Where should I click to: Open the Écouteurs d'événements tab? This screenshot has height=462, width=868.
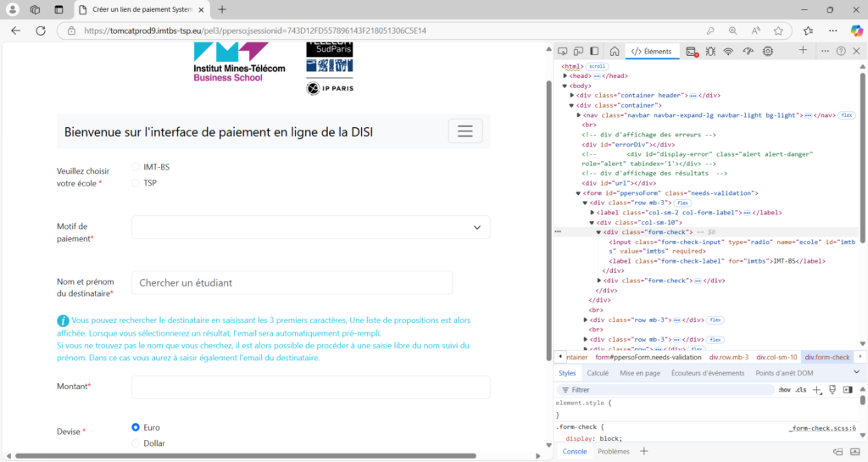point(707,373)
